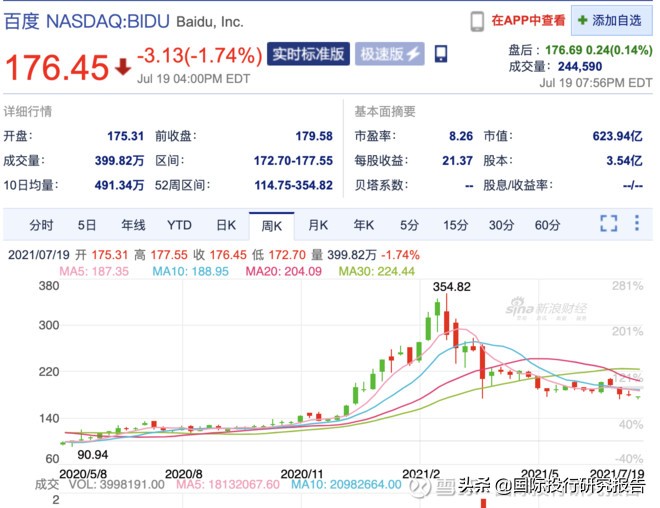Screen dimensions: 660x508
Task: Show the 60分 interval chart
Action: pos(547,225)
